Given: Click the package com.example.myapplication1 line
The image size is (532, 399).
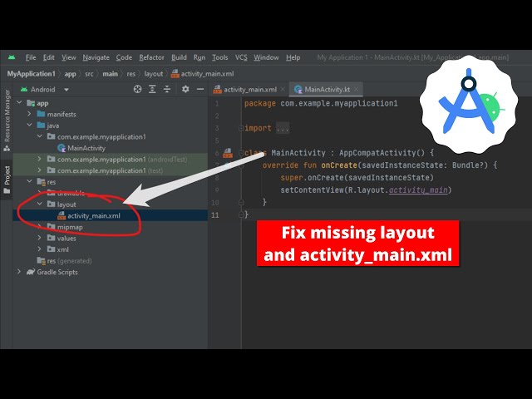Looking at the screenshot, I should point(321,103).
